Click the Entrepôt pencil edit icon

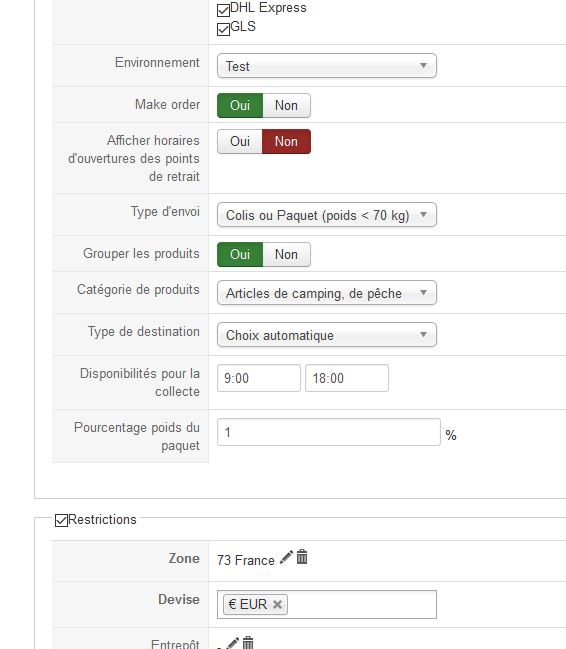232,643
